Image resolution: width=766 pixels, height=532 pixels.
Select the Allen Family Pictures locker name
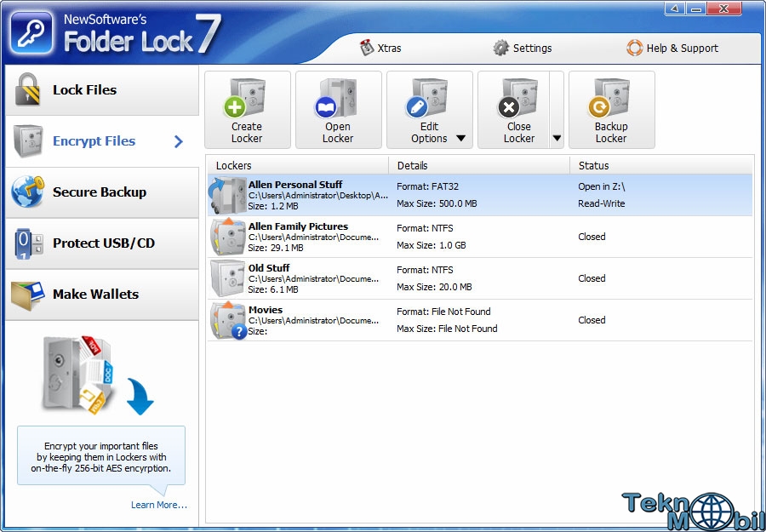(x=298, y=226)
